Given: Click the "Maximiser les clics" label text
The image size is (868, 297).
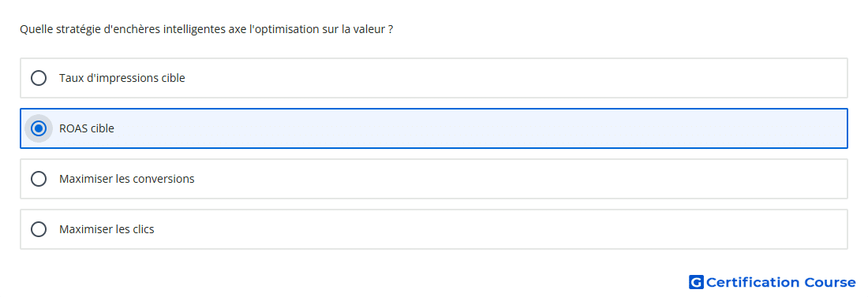Looking at the screenshot, I should pos(107,229).
